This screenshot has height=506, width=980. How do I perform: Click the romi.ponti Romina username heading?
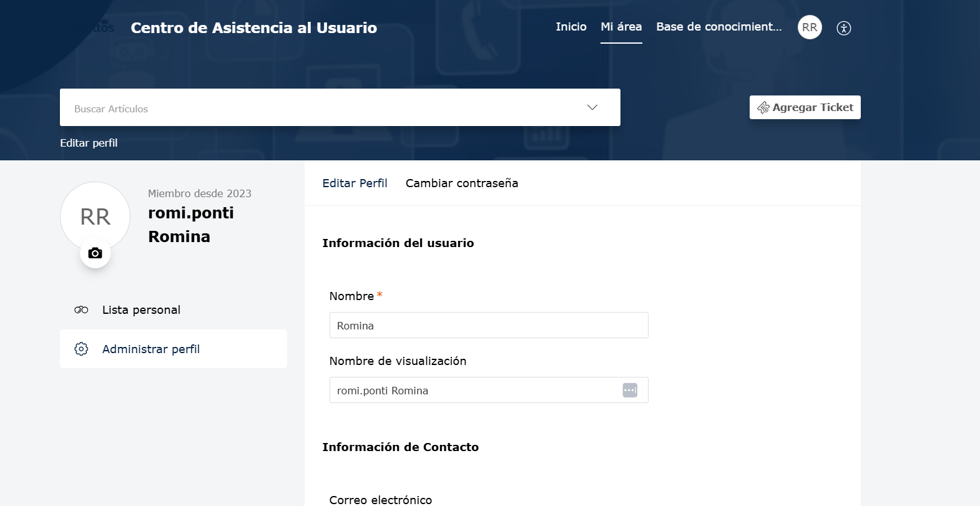pyautogui.click(x=191, y=225)
